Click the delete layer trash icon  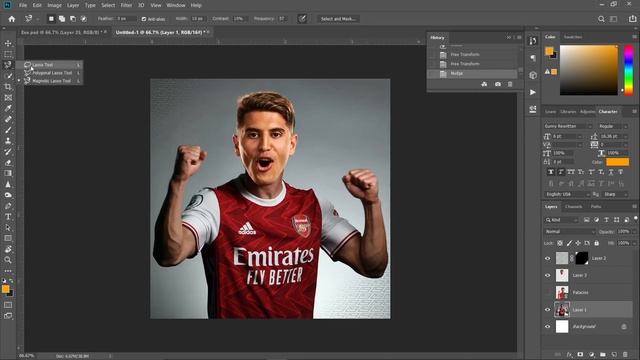pos(625,355)
